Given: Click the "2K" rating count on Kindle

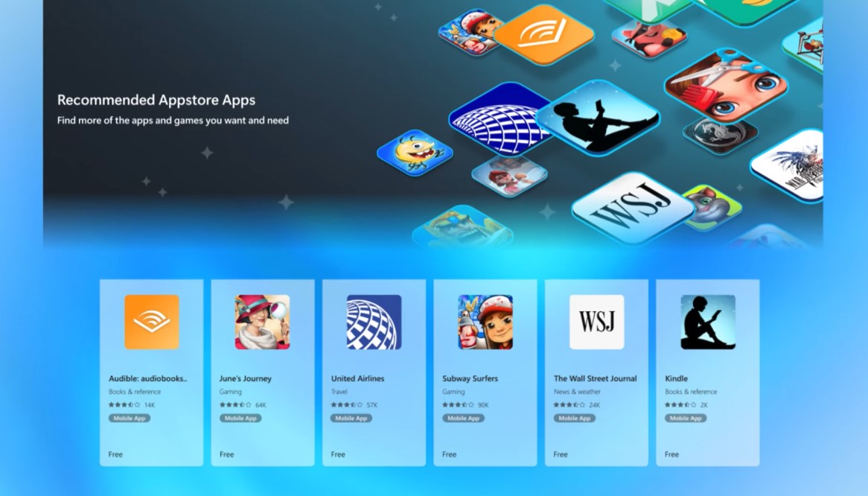Looking at the screenshot, I should (x=704, y=405).
